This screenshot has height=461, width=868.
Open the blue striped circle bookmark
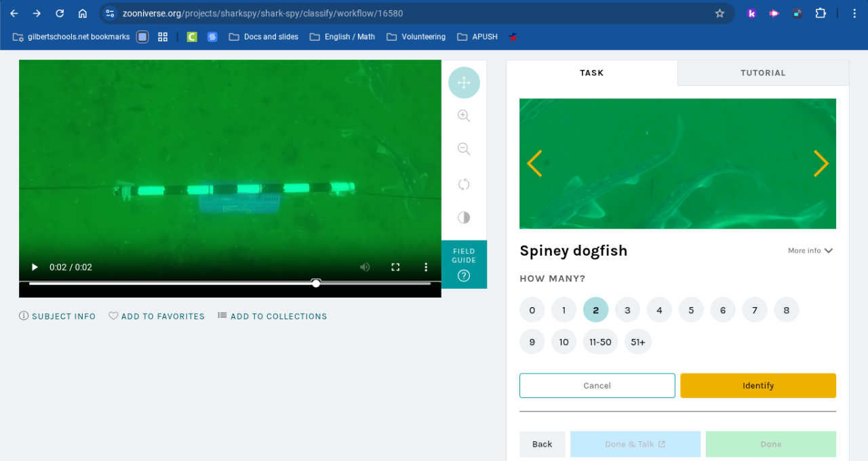pos(212,37)
